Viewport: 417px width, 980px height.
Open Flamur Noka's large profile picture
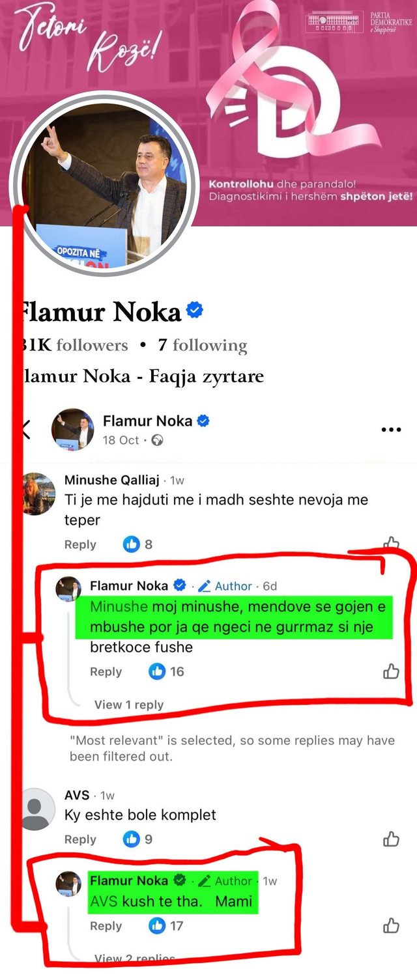tap(104, 186)
